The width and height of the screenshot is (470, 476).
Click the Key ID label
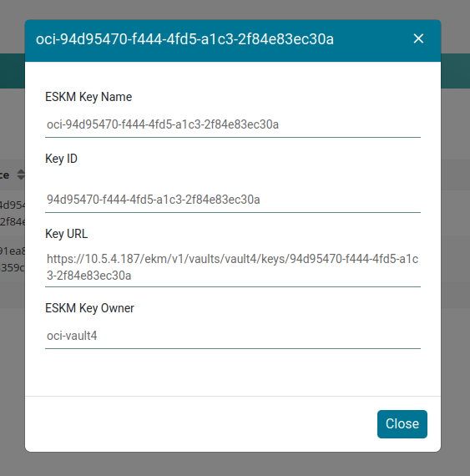[61, 159]
